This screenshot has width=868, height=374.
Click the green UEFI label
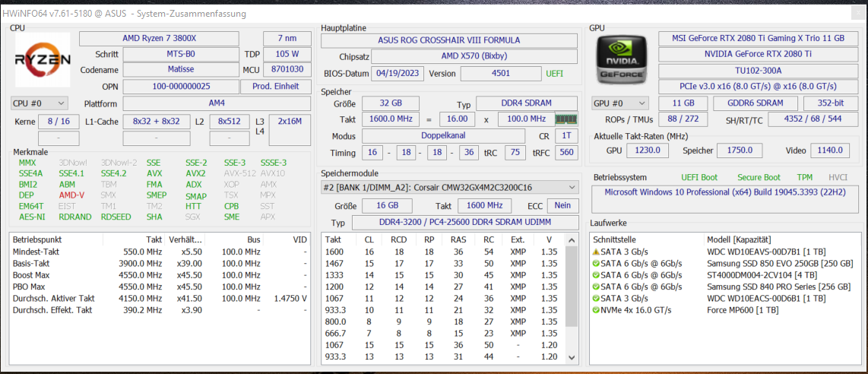tap(555, 74)
